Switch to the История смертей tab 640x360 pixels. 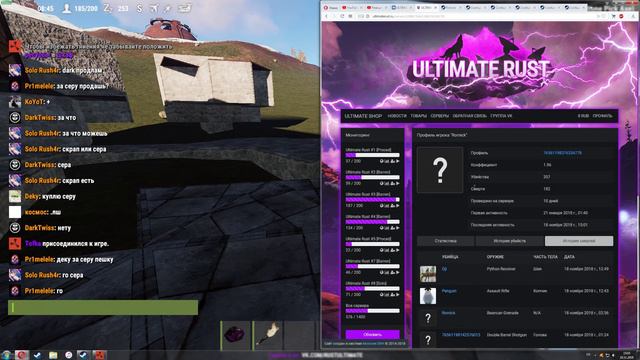[579, 241]
